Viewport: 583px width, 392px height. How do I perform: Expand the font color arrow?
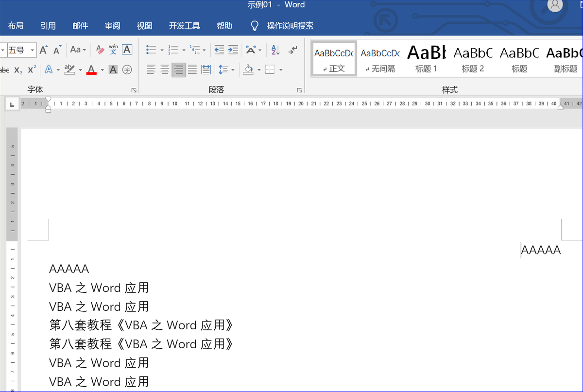pos(102,70)
